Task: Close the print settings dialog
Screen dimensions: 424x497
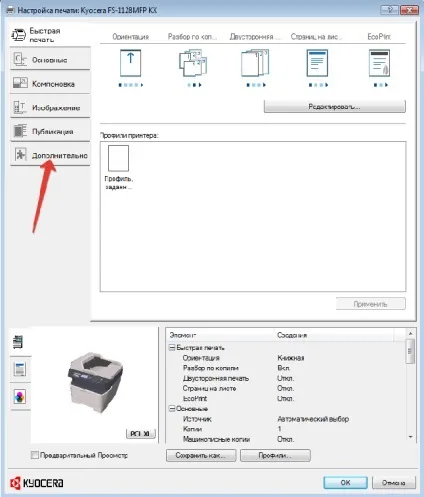Action: (x=410, y=10)
